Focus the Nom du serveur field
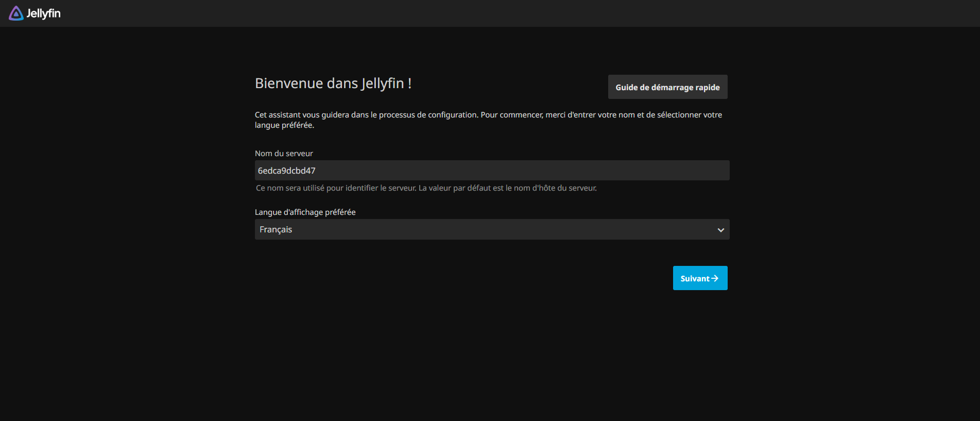The image size is (980, 421). (x=492, y=171)
